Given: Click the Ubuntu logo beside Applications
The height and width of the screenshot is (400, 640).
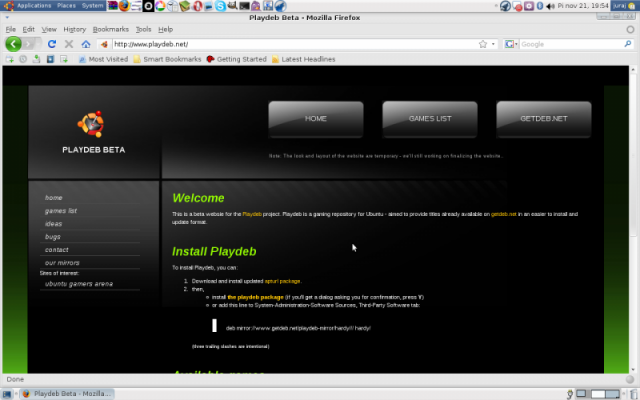Looking at the screenshot, I should (9, 6).
